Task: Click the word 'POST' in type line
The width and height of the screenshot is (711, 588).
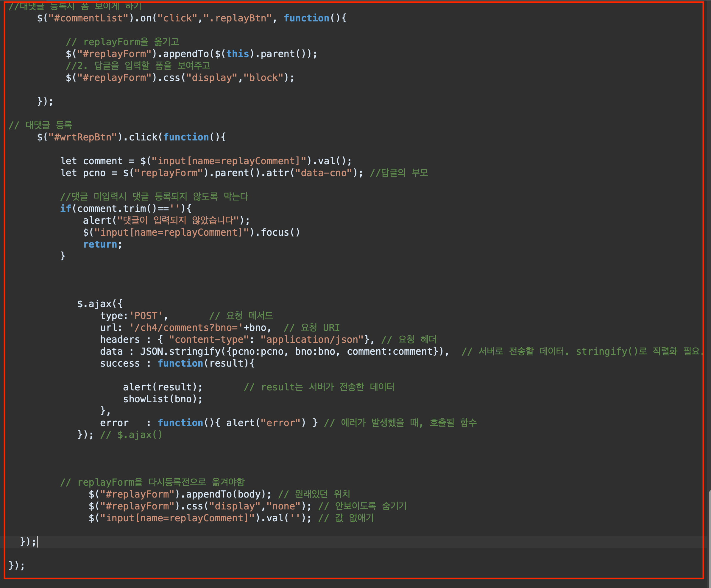Action: [x=146, y=316]
